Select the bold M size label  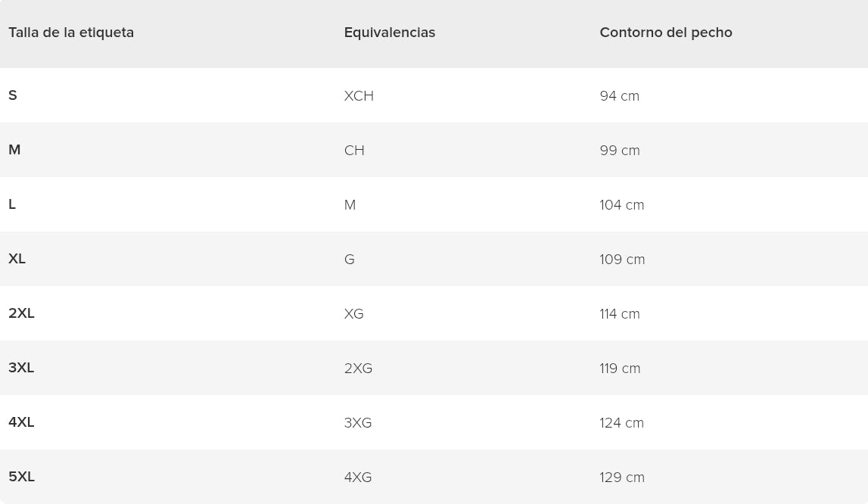click(x=14, y=150)
